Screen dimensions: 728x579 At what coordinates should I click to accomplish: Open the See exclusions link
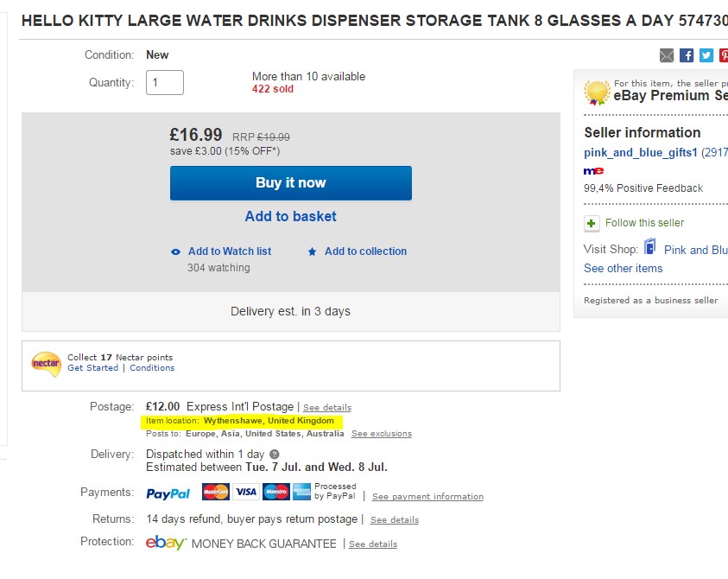coord(381,434)
